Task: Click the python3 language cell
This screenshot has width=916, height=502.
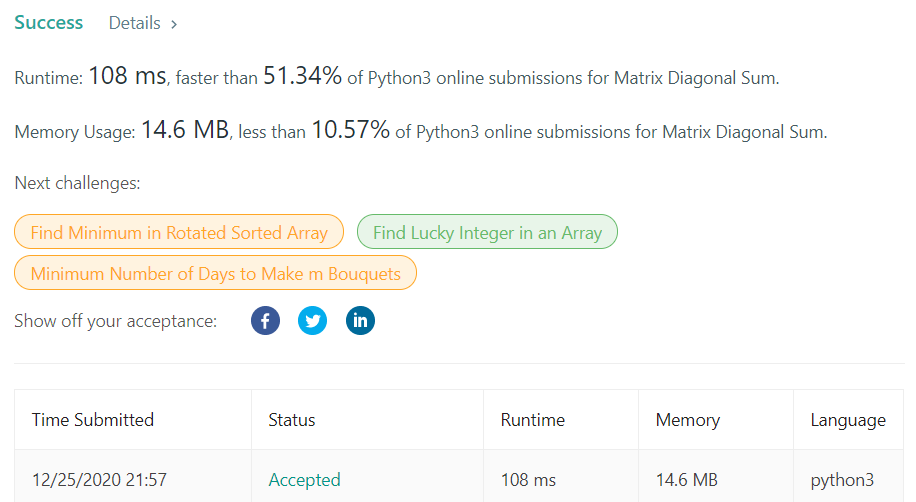Action: [842, 480]
